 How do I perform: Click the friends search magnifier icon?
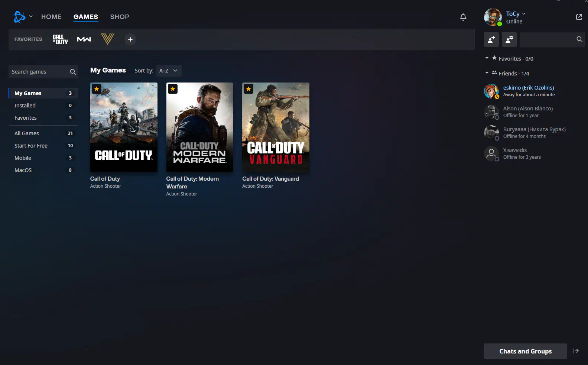click(x=579, y=39)
